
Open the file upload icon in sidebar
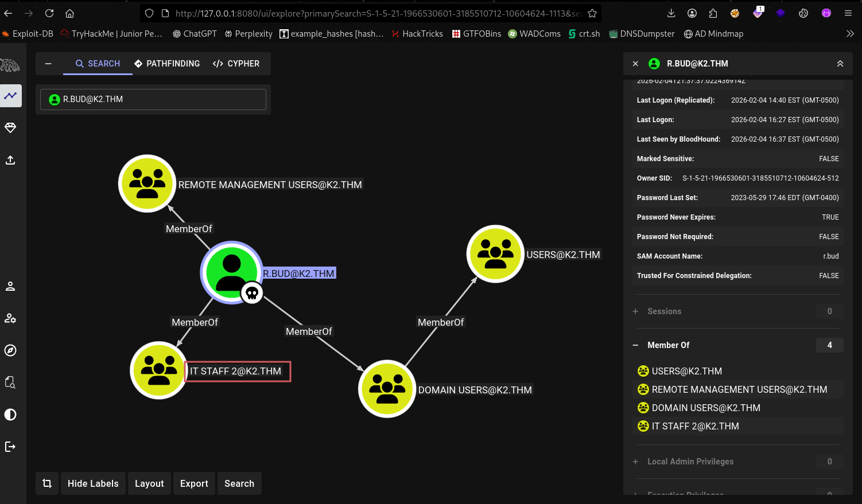(10, 160)
